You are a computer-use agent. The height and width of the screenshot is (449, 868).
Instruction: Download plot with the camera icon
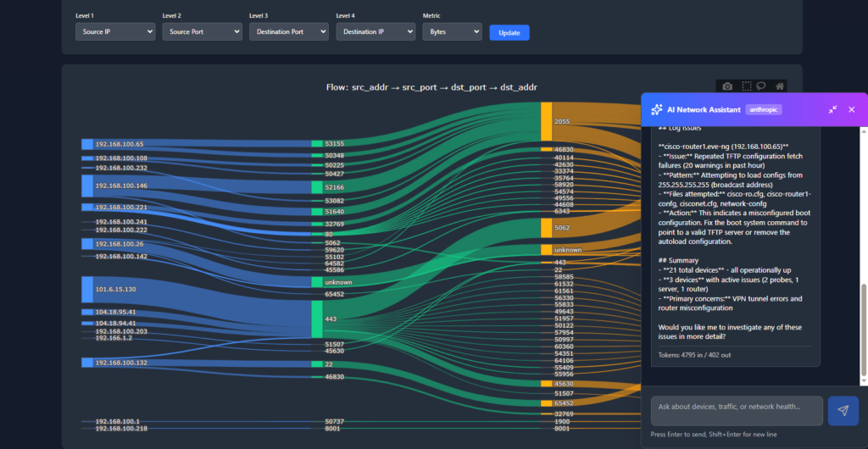point(727,86)
